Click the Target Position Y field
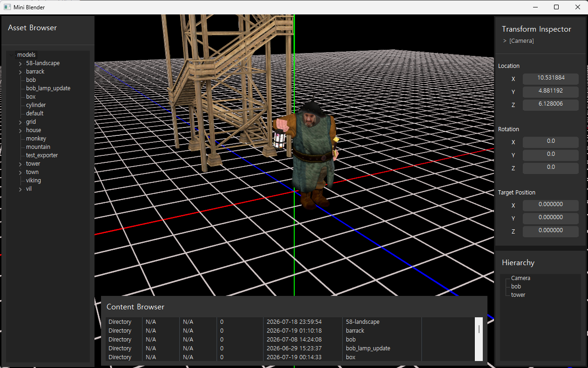Viewport: 588px width, 368px height. tap(551, 218)
